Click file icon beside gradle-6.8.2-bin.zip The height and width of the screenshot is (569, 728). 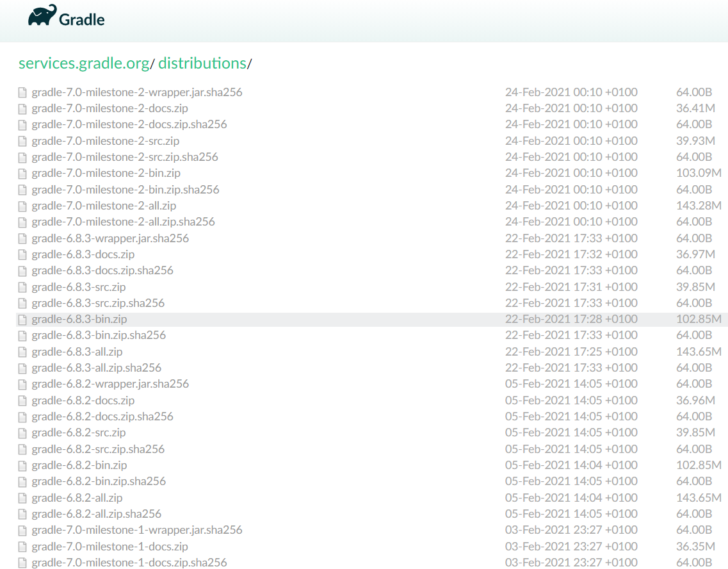tap(22, 465)
